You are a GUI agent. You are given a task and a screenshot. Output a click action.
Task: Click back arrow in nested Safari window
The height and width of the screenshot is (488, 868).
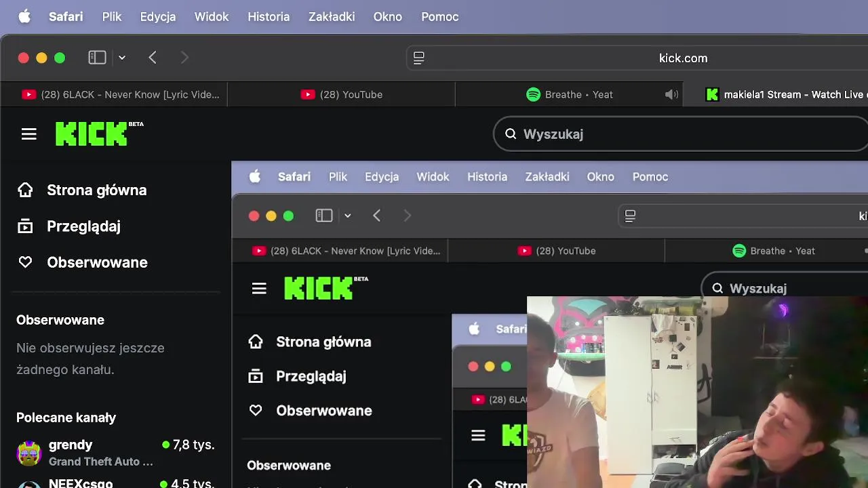377,216
